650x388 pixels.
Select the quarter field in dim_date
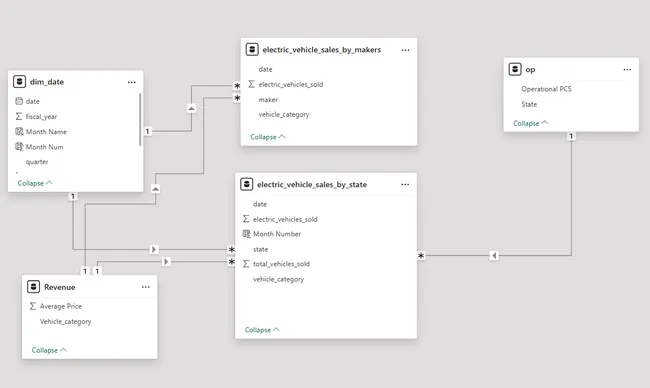click(37, 162)
